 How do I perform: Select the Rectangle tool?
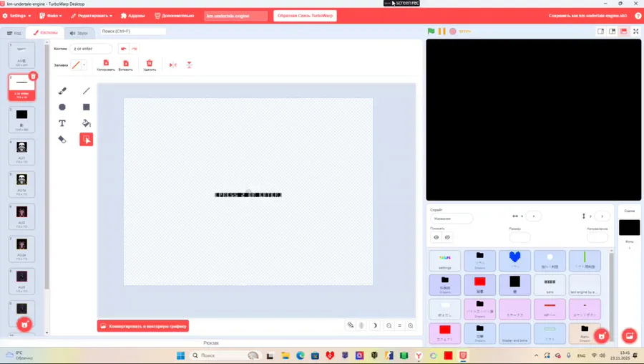87,107
